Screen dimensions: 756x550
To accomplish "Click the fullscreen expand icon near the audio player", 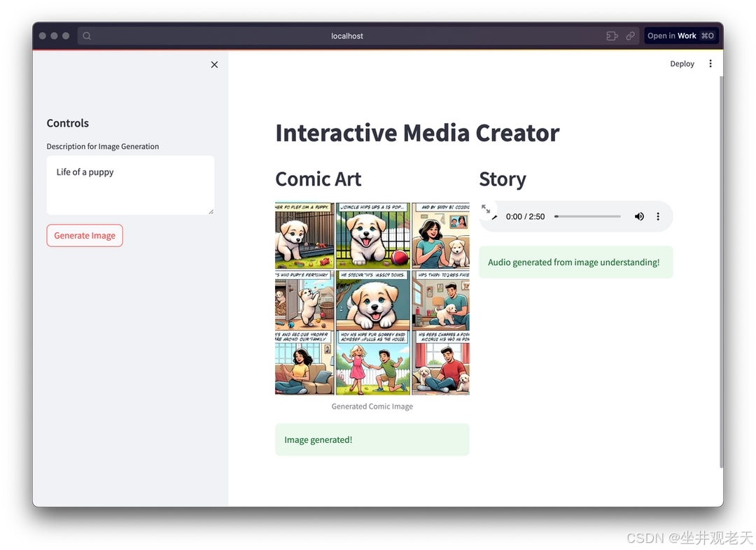I will click(x=486, y=209).
